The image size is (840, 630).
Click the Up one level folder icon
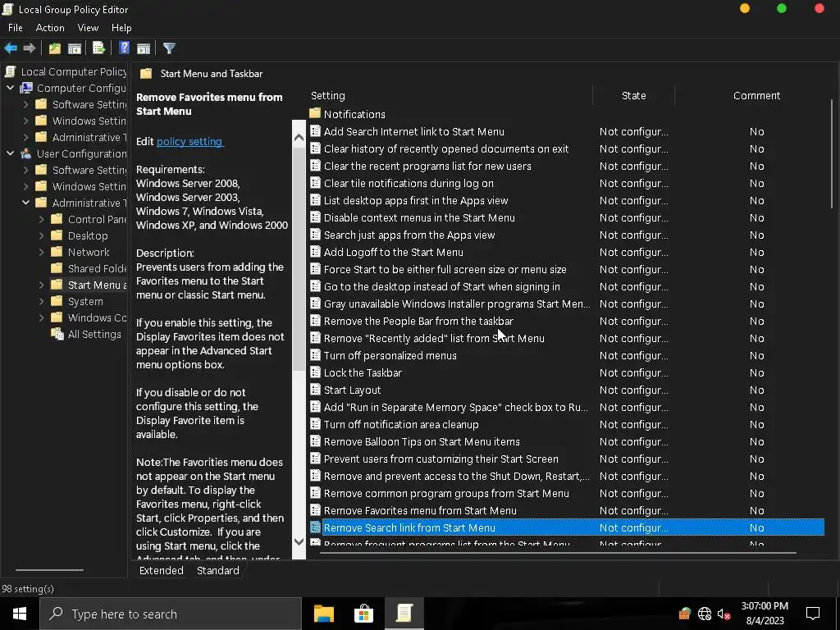[x=55, y=48]
